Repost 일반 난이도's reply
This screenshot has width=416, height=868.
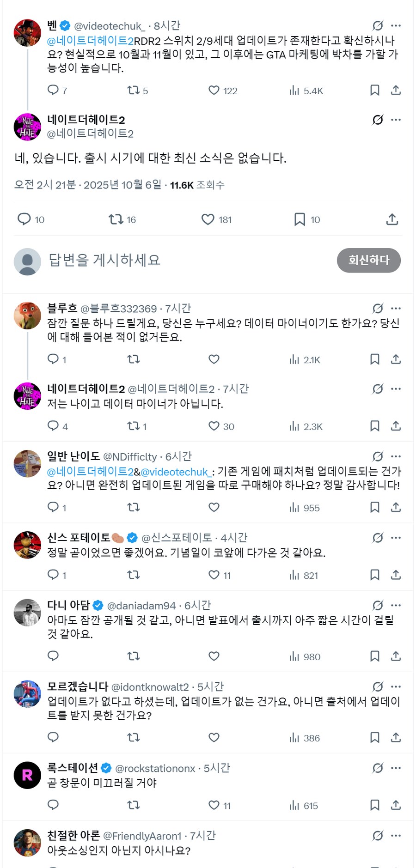click(x=134, y=508)
